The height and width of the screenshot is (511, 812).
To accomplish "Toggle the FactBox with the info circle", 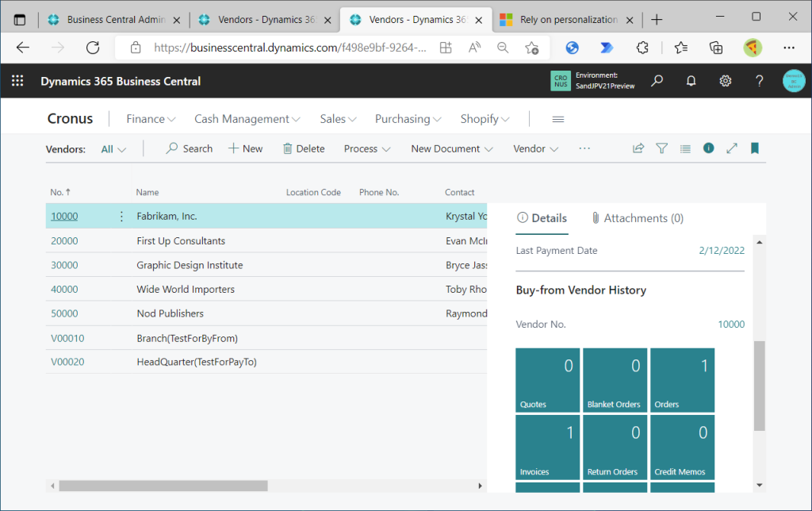I will pos(708,148).
